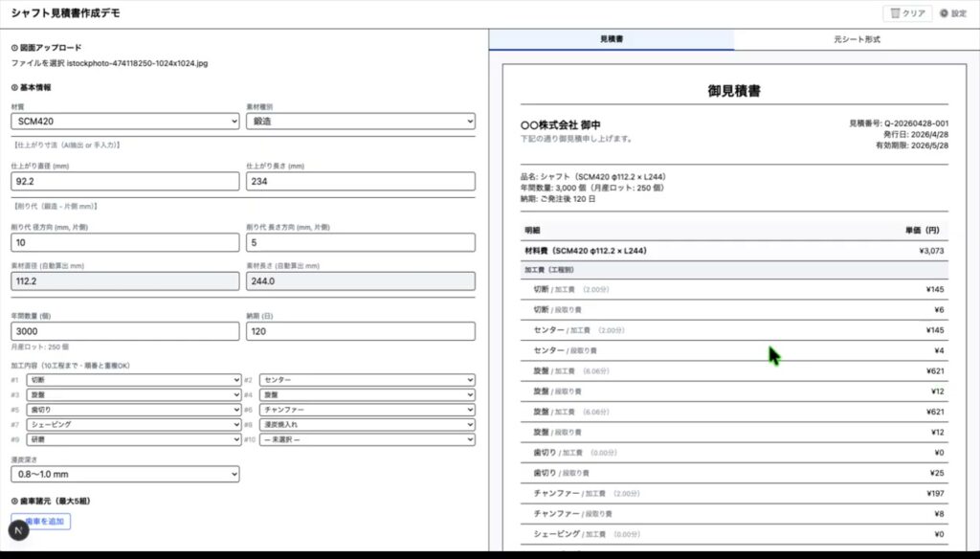Open process #1 dropdown set to 切断
The width and height of the screenshot is (980, 559).
(x=134, y=380)
